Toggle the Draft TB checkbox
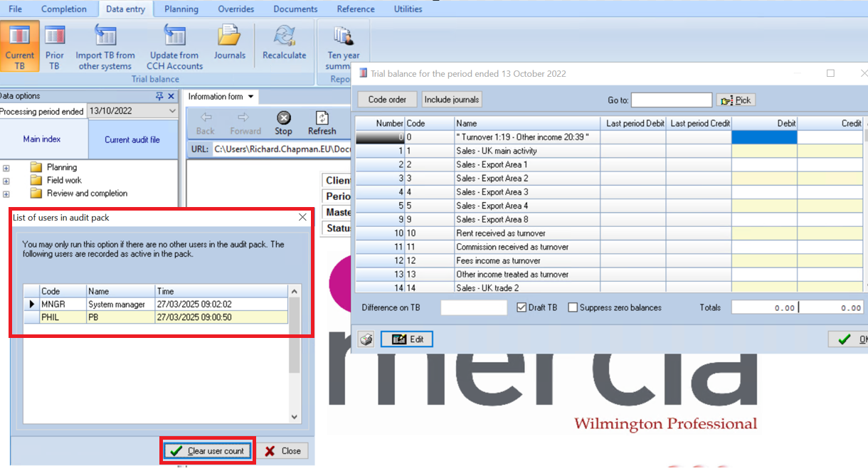The image size is (868, 471). (522, 308)
